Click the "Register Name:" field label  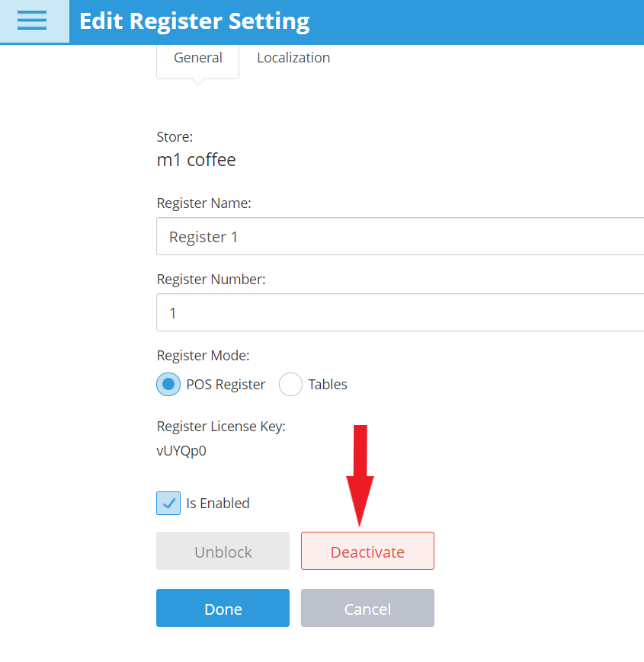click(204, 203)
